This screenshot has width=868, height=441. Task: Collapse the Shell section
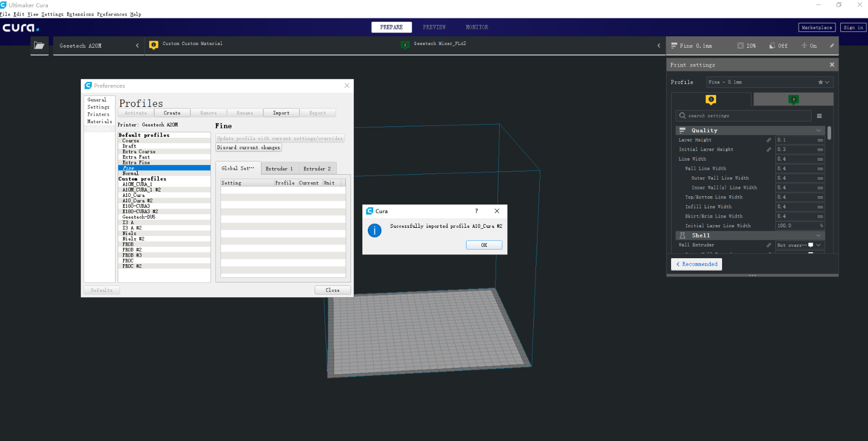coord(818,235)
